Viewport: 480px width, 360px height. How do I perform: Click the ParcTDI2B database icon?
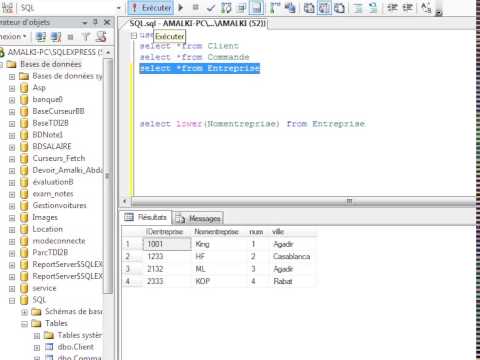coord(24,253)
